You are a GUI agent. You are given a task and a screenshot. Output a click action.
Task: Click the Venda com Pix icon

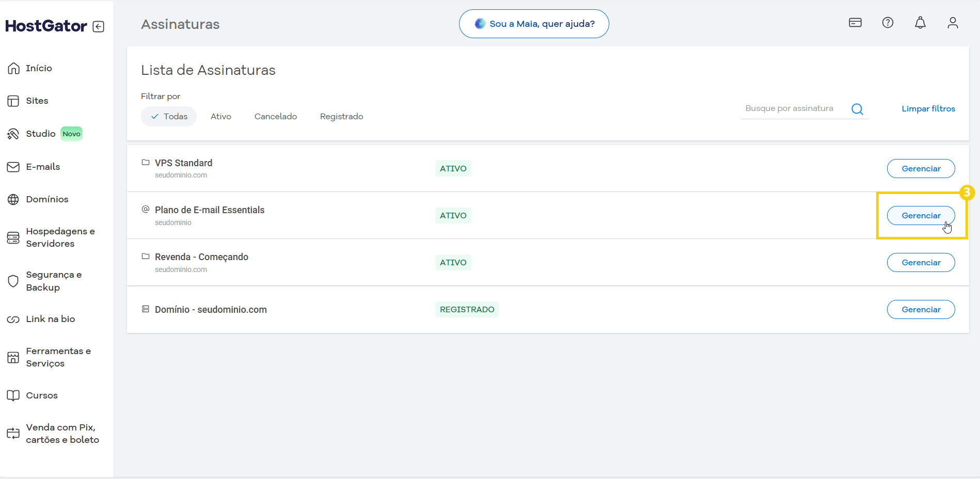point(13,434)
